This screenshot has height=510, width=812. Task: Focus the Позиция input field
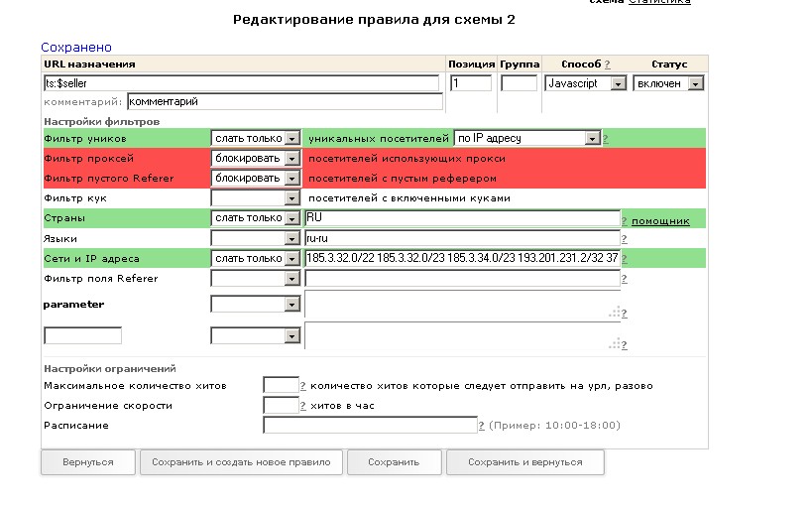(471, 83)
